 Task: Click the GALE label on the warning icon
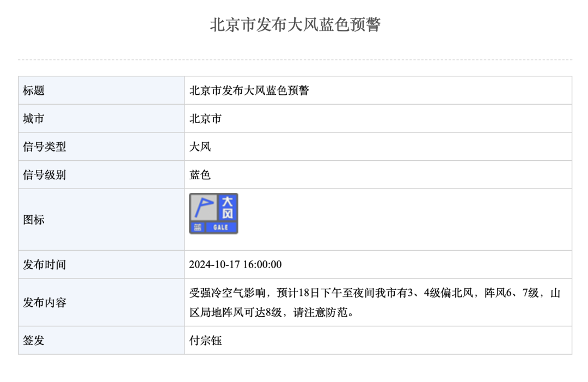point(220,227)
